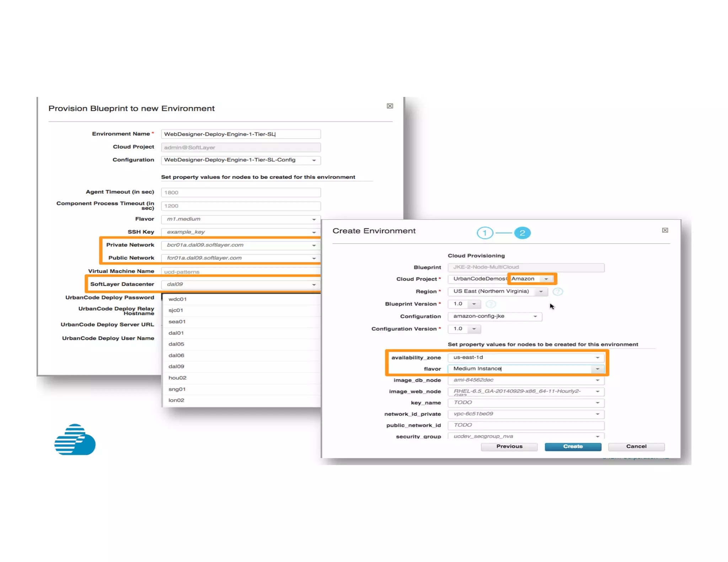The image size is (728, 562).
Task: Close the Provision Blueprint dialog
Action: [x=390, y=106]
